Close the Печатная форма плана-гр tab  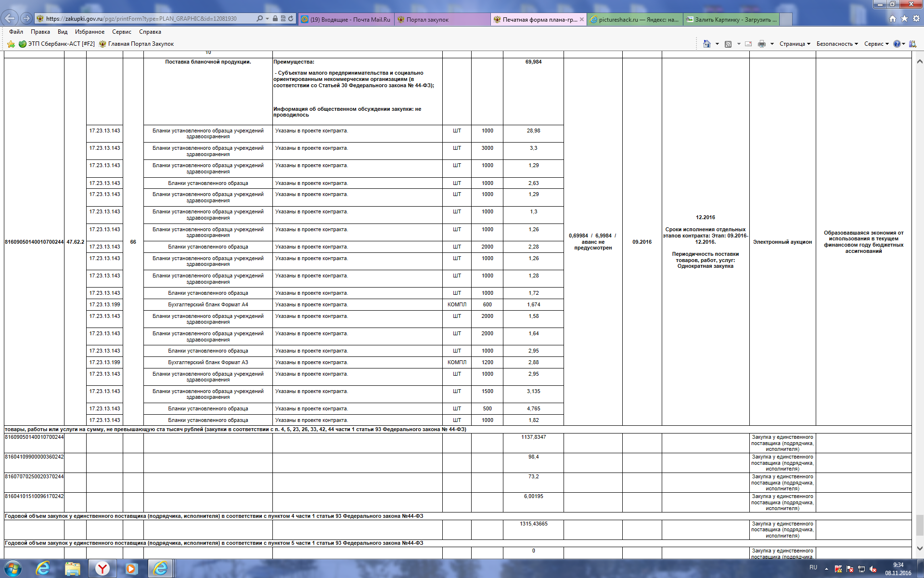[x=582, y=19]
